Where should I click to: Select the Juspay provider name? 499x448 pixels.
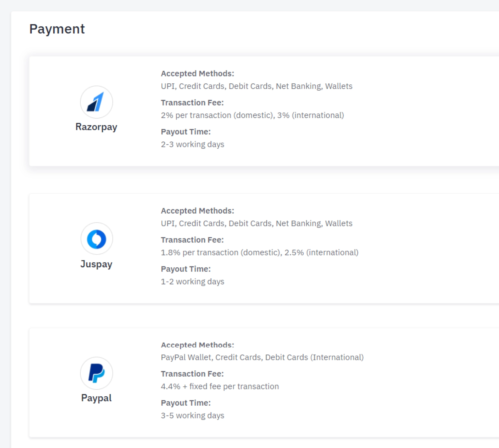pyautogui.click(x=96, y=264)
